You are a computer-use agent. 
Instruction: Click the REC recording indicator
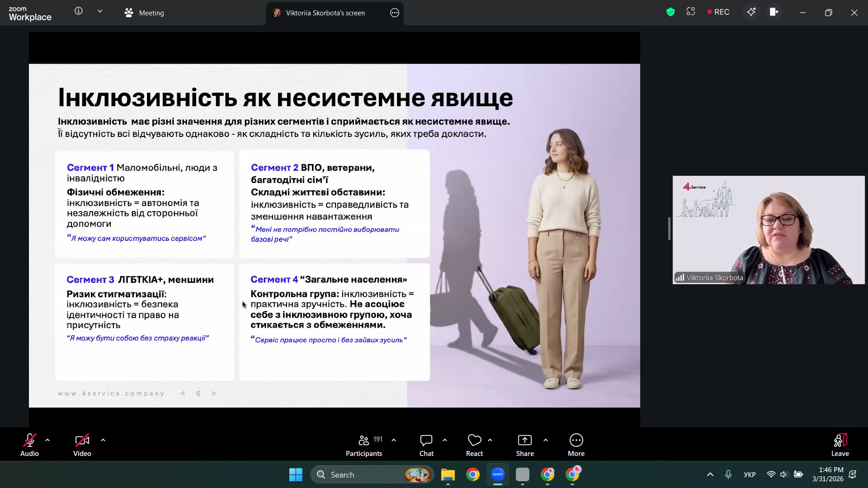(x=718, y=12)
